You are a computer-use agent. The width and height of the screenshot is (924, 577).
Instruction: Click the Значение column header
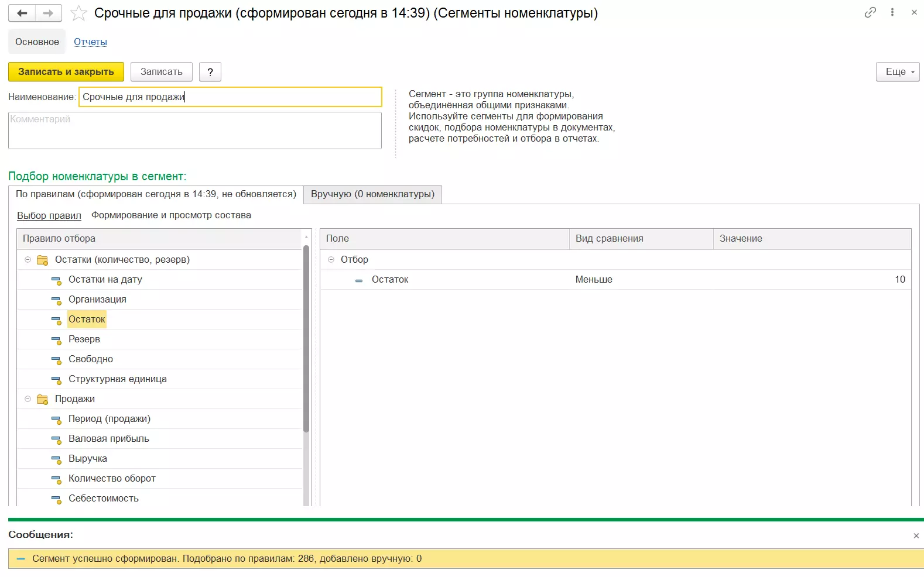812,239
